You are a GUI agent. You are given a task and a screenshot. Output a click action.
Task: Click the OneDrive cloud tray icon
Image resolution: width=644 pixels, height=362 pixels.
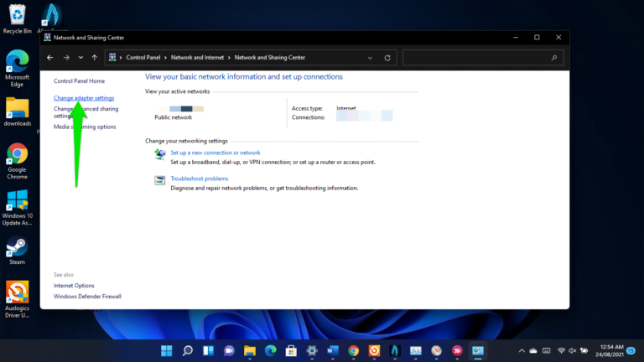pos(533,351)
